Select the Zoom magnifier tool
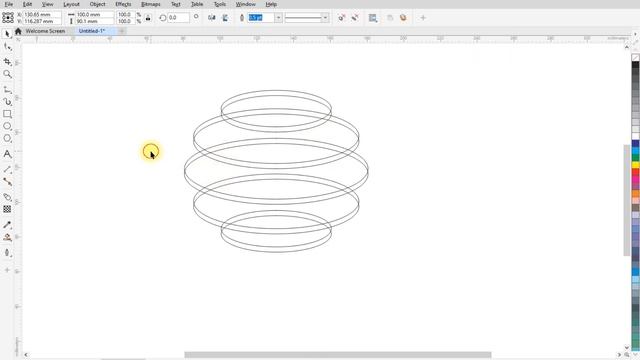The width and height of the screenshot is (640, 360). click(7, 74)
